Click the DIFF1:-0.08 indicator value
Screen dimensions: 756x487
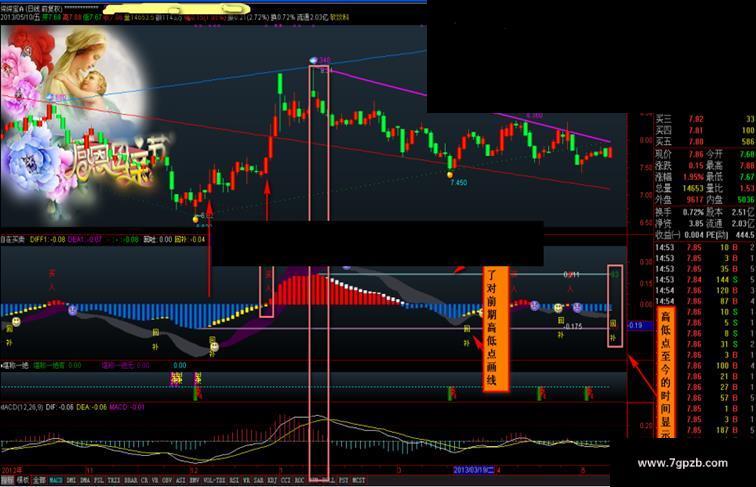tap(47, 239)
